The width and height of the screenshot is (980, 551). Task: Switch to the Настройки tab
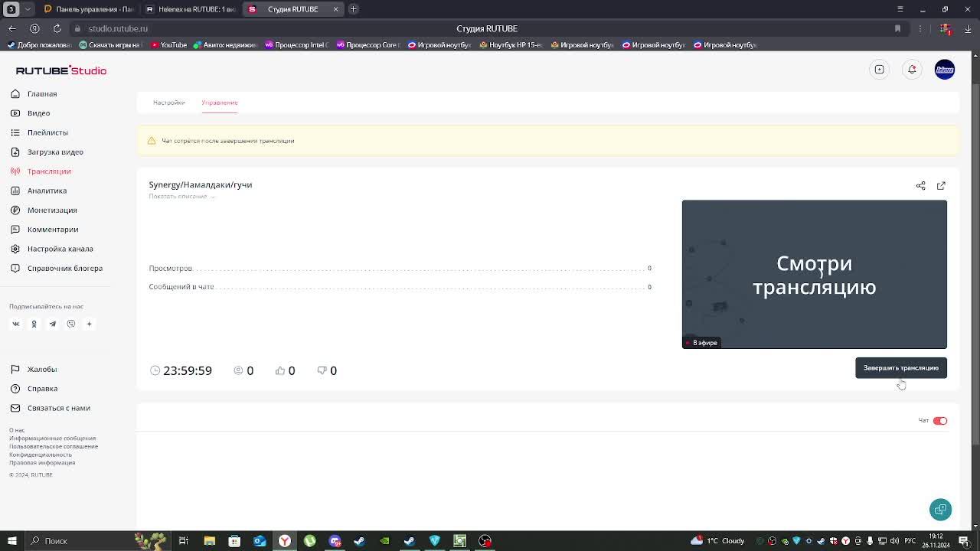[168, 103]
